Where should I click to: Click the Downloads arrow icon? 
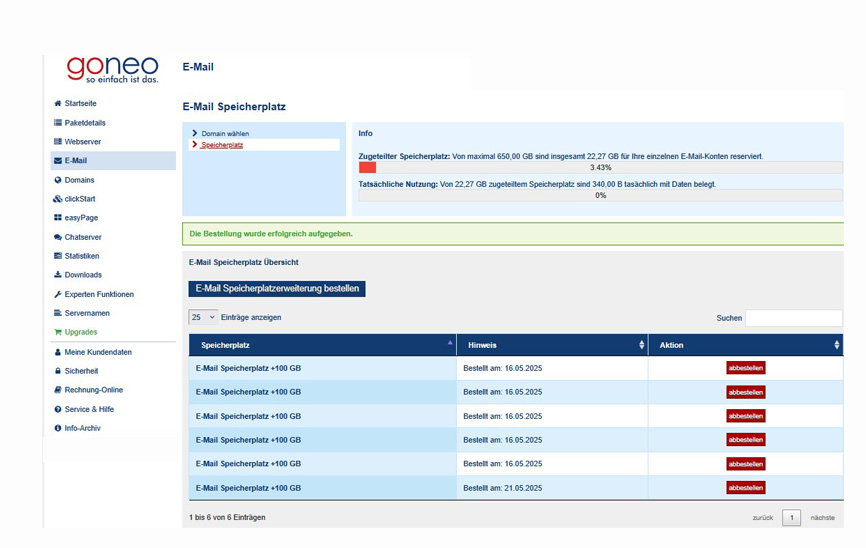pos(57,275)
